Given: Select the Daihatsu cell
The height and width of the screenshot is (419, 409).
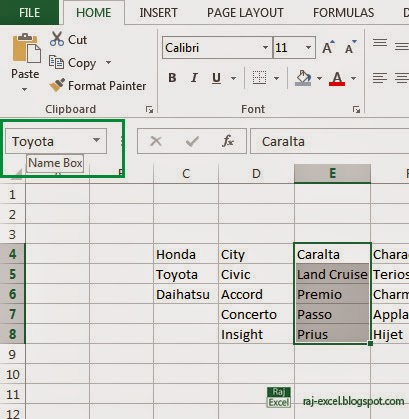Looking at the screenshot, I should 186,294.
